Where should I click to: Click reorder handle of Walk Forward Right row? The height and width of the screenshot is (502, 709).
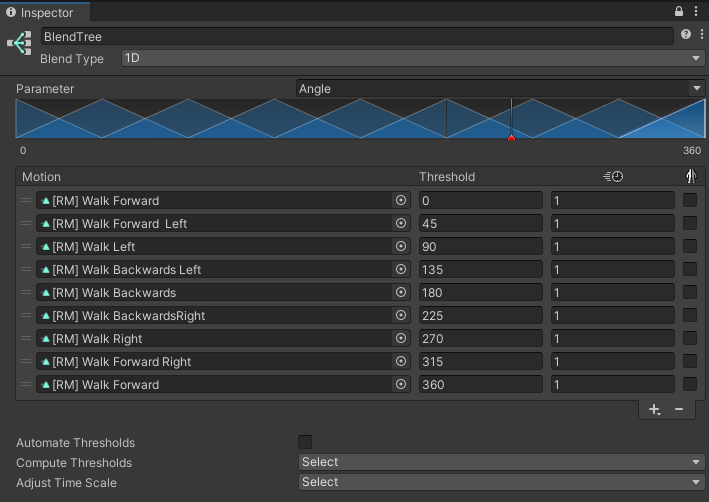click(26, 361)
